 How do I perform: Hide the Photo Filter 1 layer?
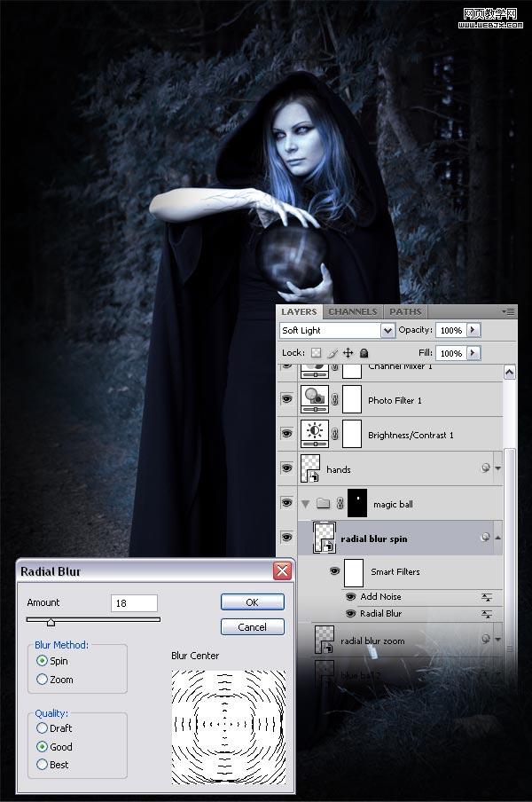[x=286, y=399]
